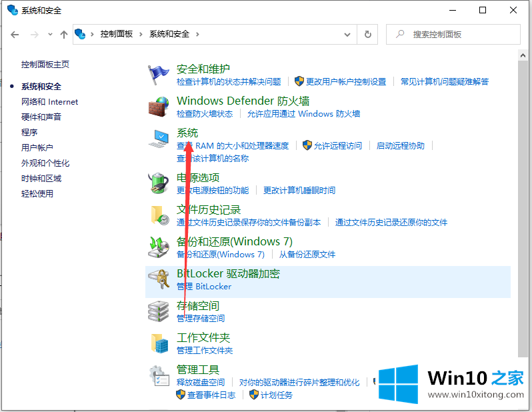This screenshot has height=412, width=532.
Task: Expand the chevron before 控制面板 breadcrumb
Action: tap(92, 34)
